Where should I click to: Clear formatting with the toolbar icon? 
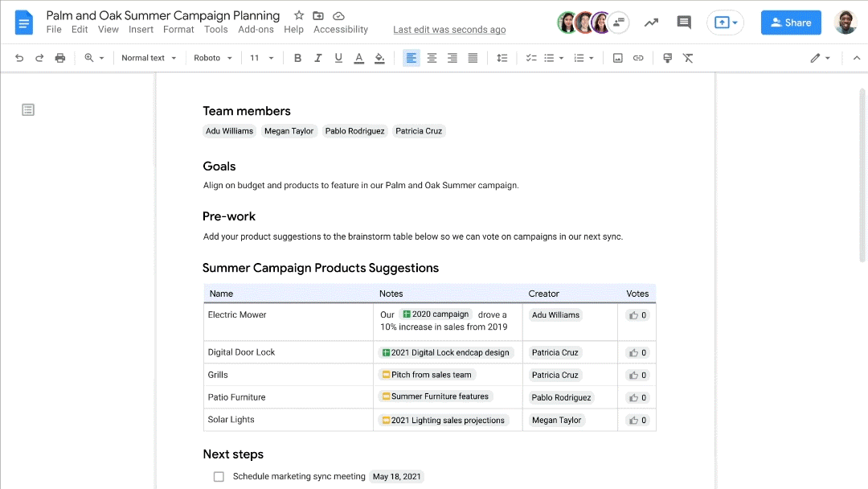coord(688,58)
